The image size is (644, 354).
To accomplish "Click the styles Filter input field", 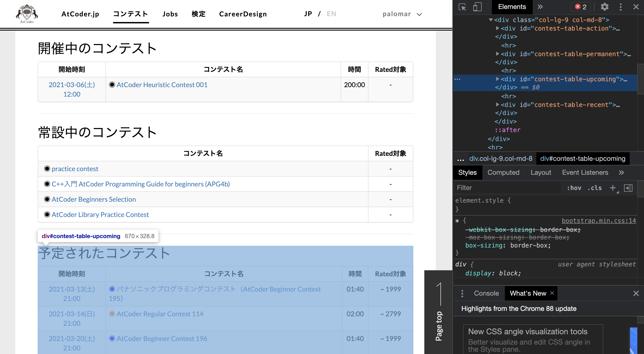I will tap(508, 188).
